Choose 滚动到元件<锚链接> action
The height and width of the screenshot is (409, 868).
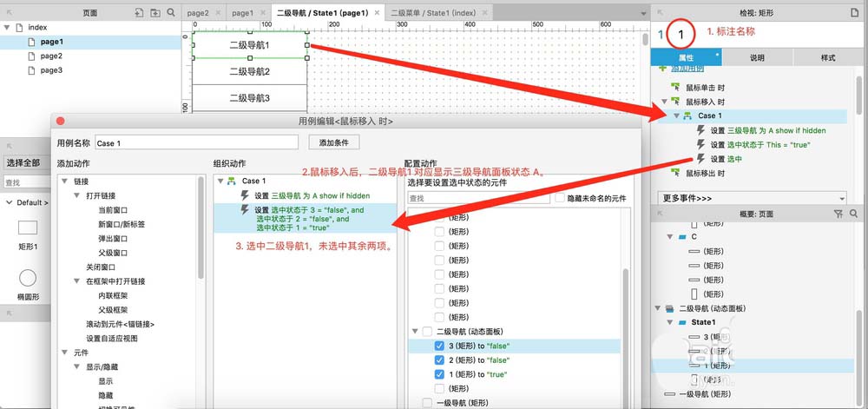click(x=120, y=324)
